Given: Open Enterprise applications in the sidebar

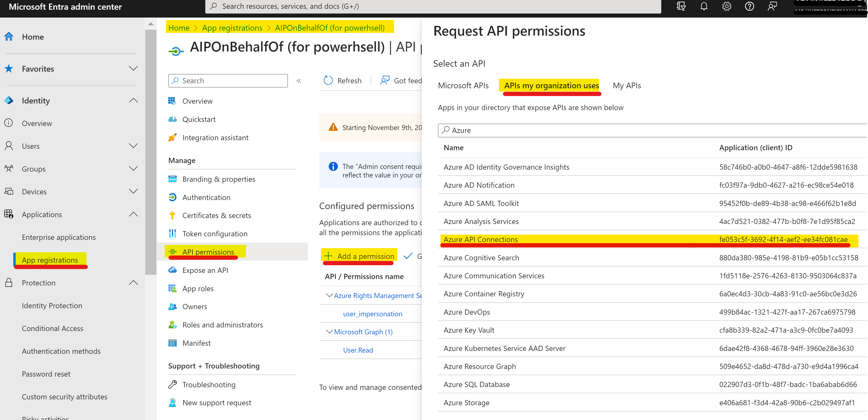Looking at the screenshot, I should point(59,237).
